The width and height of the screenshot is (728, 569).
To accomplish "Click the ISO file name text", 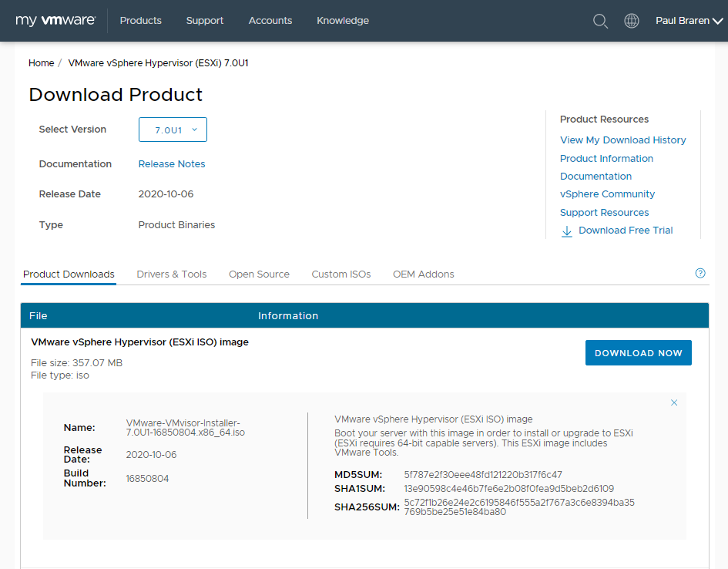I will [185, 428].
